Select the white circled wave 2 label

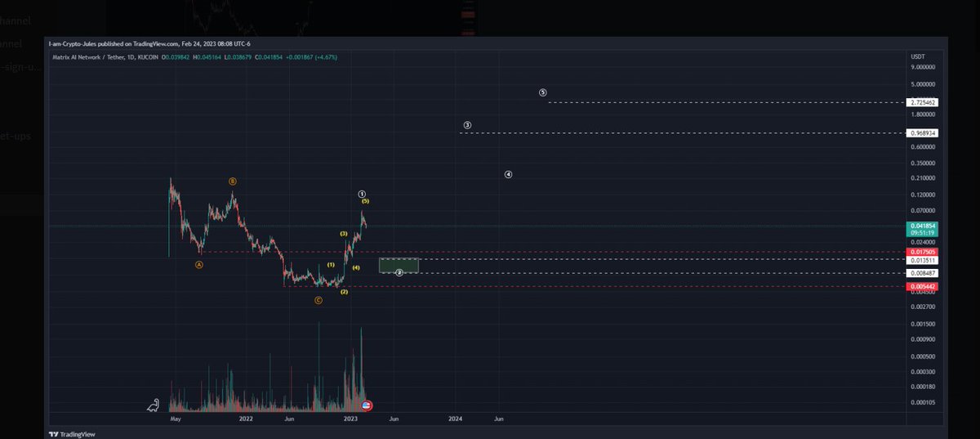tap(399, 272)
